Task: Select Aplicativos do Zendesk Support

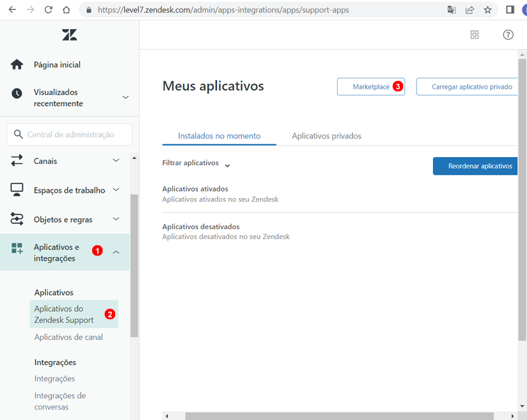Action: 74,314
